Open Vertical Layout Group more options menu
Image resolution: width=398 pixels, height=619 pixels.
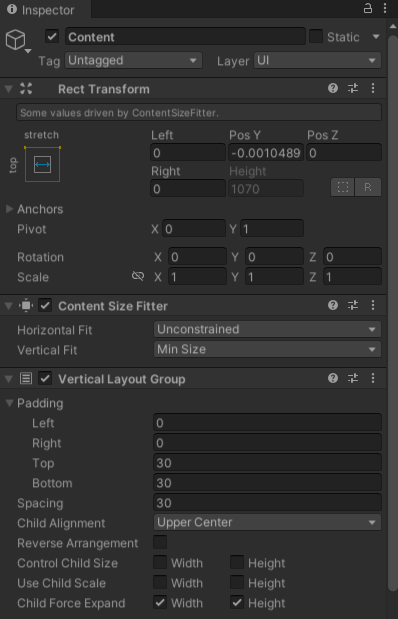click(x=373, y=379)
